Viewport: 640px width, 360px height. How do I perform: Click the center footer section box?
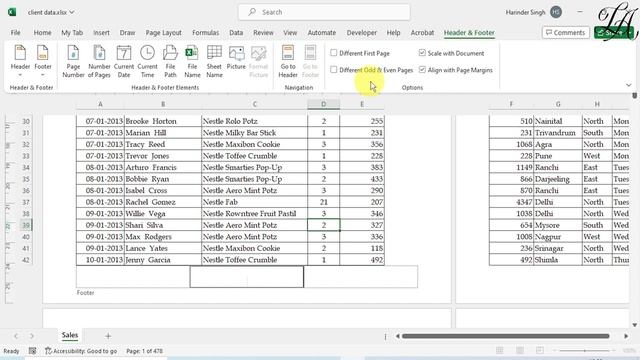[x=247, y=277]
